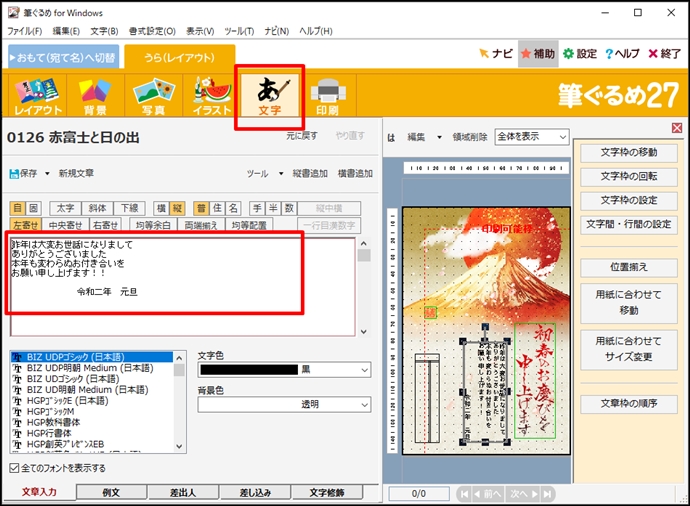
Task: Switch to the 差し込み tab
Action: point(255,492)
